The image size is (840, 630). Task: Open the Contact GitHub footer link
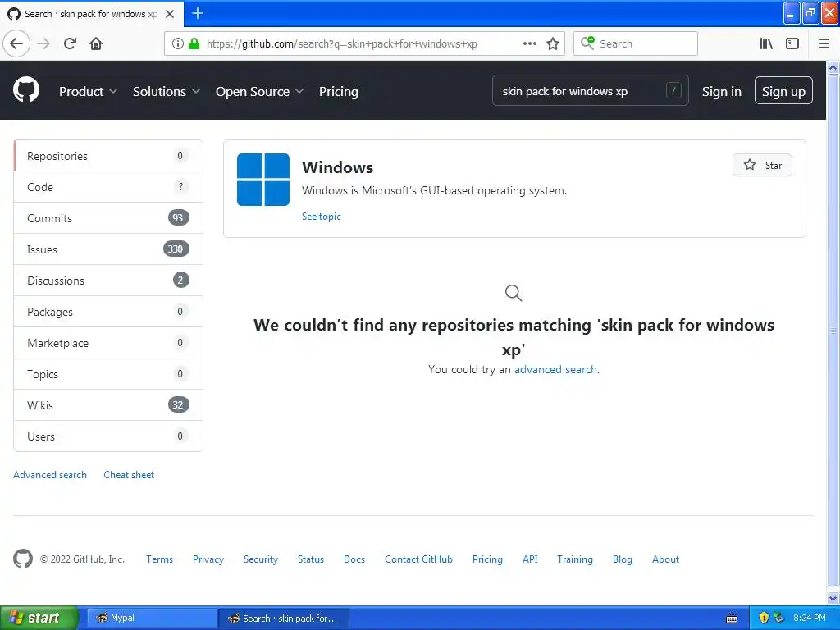coord(418,559)
